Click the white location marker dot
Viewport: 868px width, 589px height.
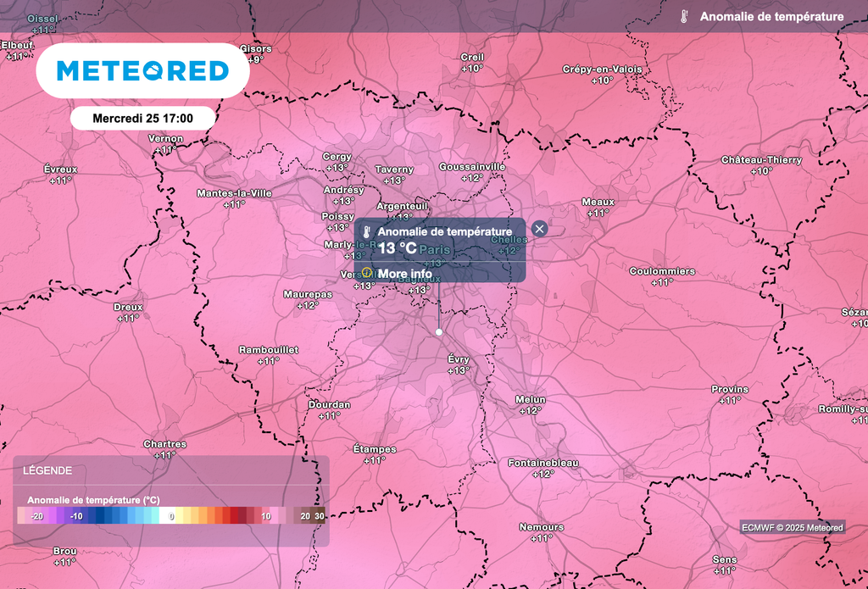pos(439,332)
